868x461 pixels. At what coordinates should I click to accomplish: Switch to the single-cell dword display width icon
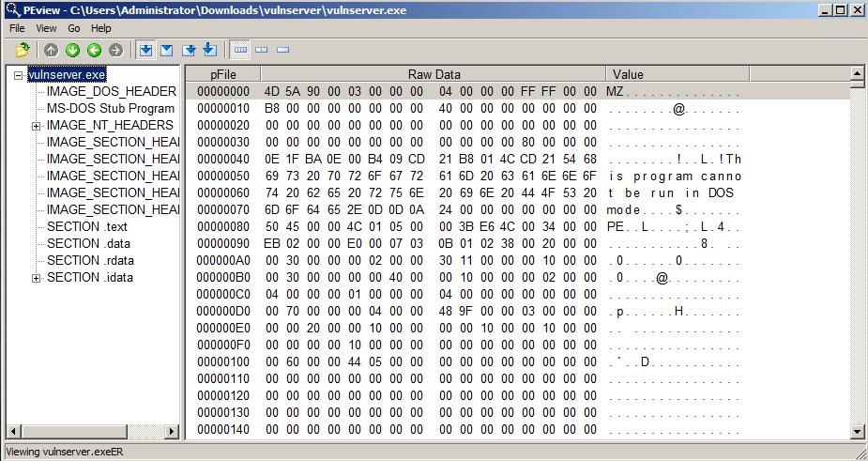click(282, 50)
